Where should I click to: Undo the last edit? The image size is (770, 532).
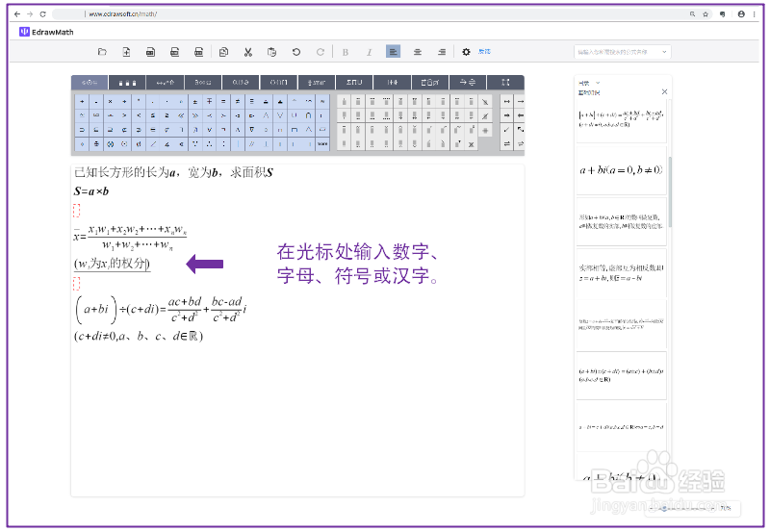[x=296, y=52]
